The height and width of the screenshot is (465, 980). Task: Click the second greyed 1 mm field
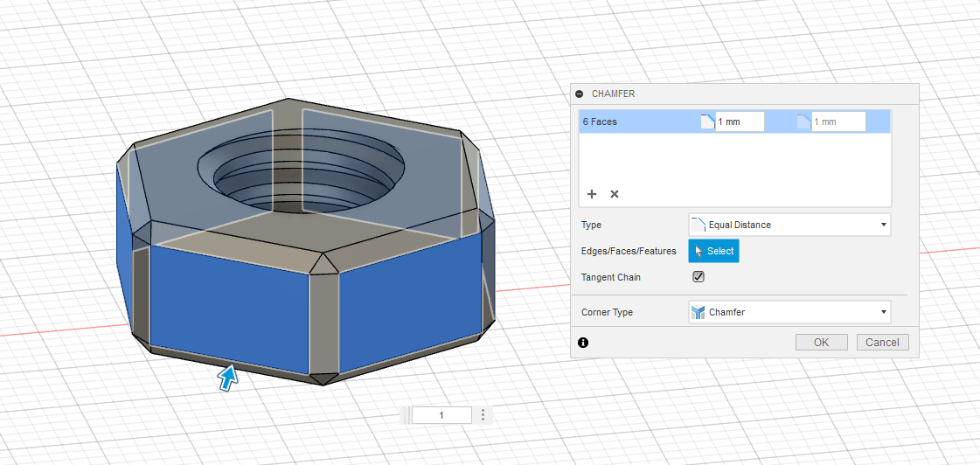[x=838, y=121]
